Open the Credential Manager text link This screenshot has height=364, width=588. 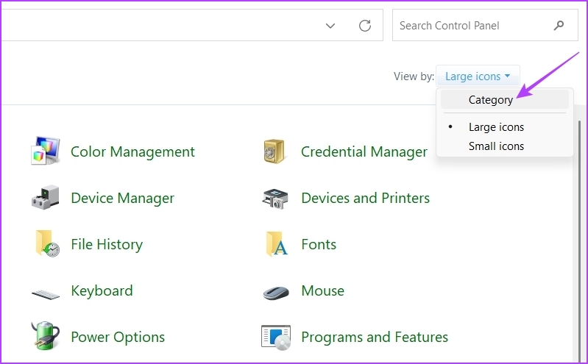coord(364,151)
